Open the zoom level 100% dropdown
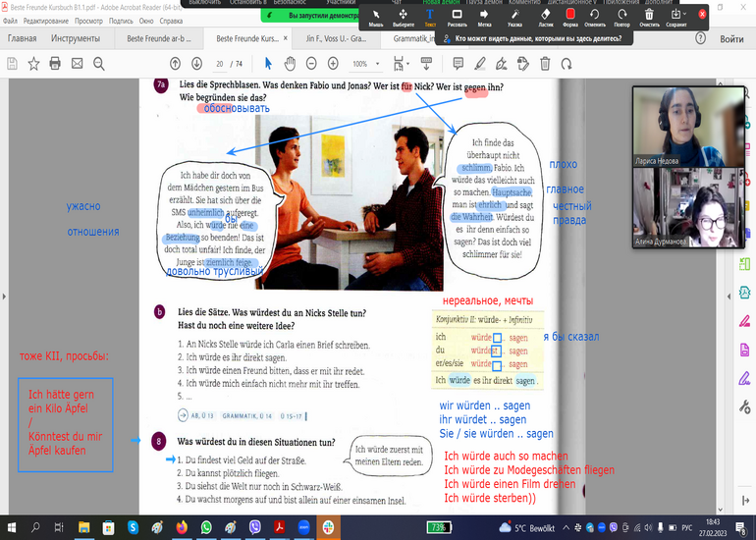 (365, 63)
